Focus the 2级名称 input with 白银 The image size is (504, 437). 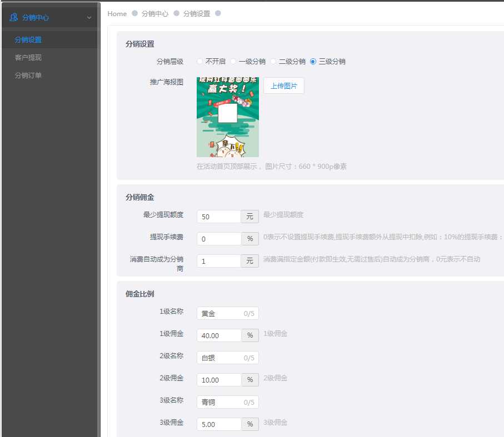pyautogui.click(x=228, y=358)
